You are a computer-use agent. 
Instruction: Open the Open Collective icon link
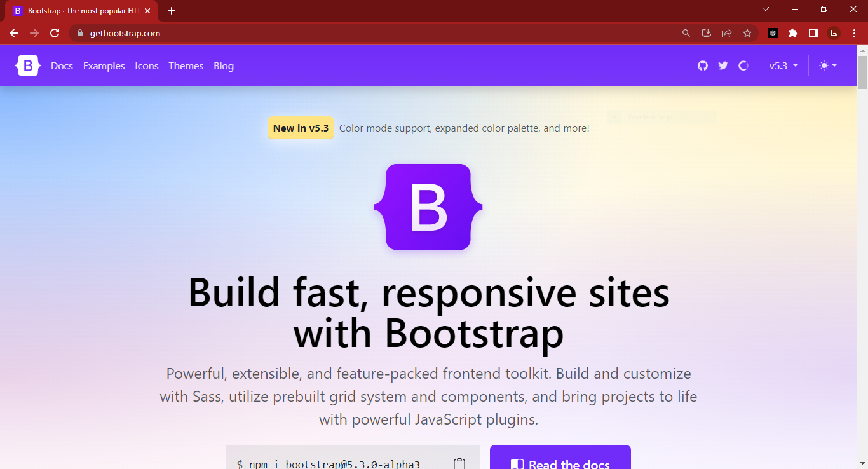[x=743, y=65]
